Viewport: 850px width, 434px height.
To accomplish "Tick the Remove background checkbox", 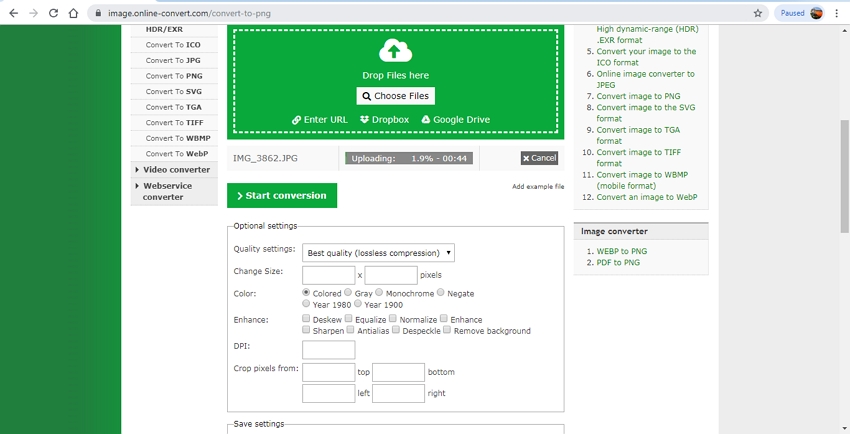I will click(x=446, y=330).
